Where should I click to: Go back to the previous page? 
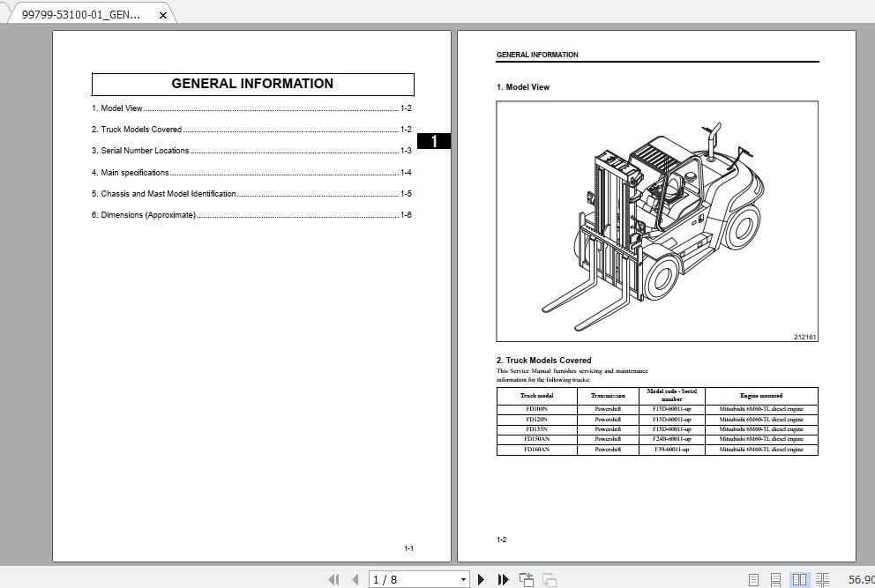[x=355, y=579]
